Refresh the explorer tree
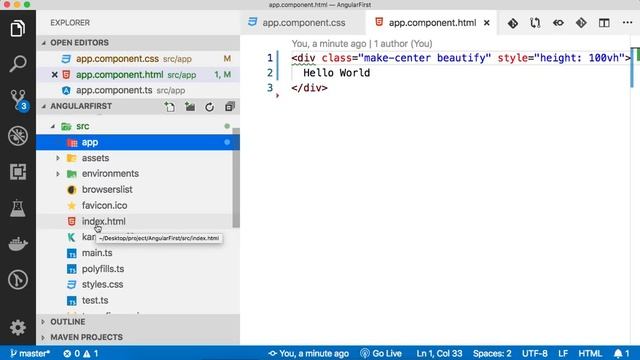 point(210,107)
